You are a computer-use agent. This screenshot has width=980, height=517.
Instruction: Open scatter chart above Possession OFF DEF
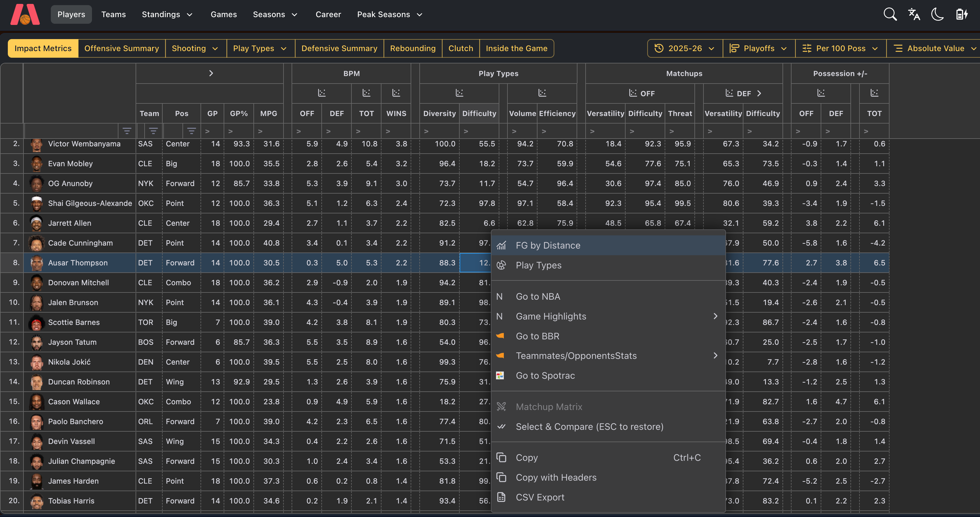[821, 93]
